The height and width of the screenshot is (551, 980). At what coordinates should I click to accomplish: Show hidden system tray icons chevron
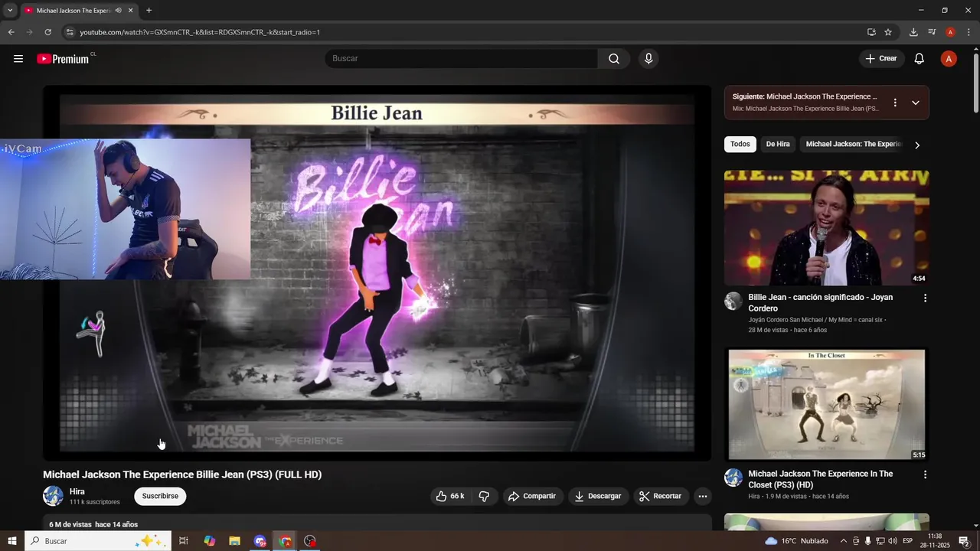pos(844,541)
